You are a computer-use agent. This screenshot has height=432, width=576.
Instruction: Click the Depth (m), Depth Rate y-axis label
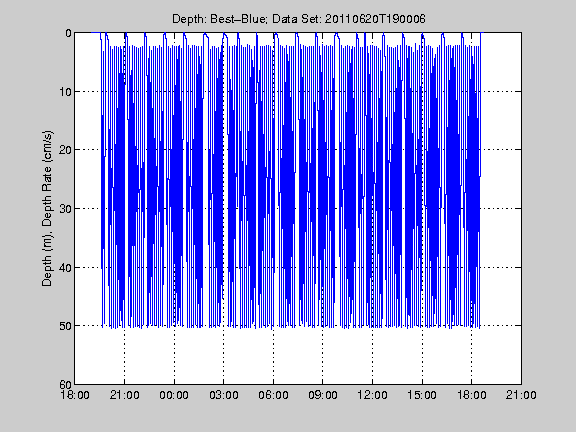47,208
